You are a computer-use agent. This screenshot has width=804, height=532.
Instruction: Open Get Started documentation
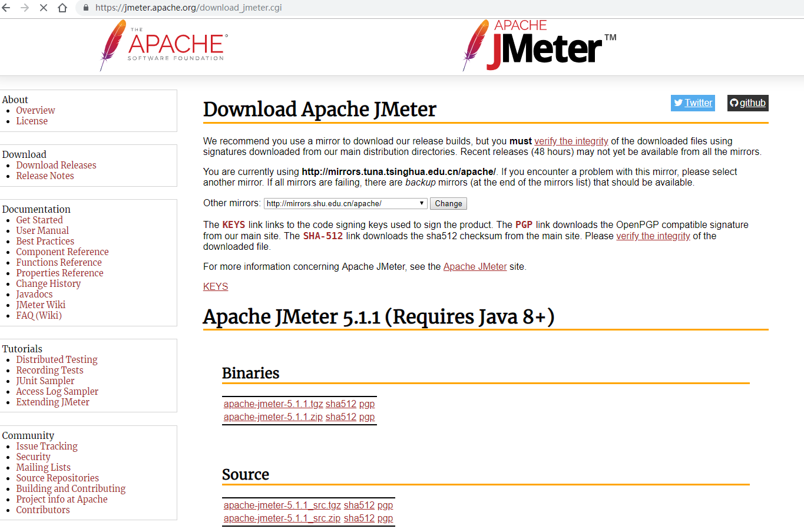point(39,220)
